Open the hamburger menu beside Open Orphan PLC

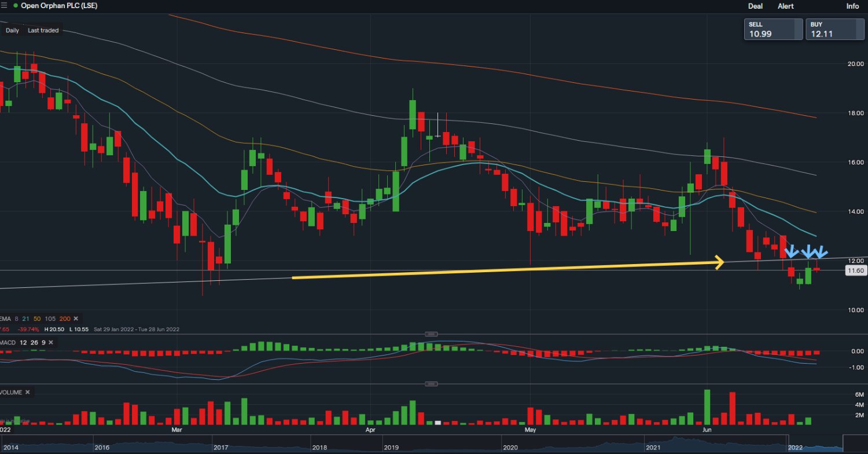pos(5,6)
